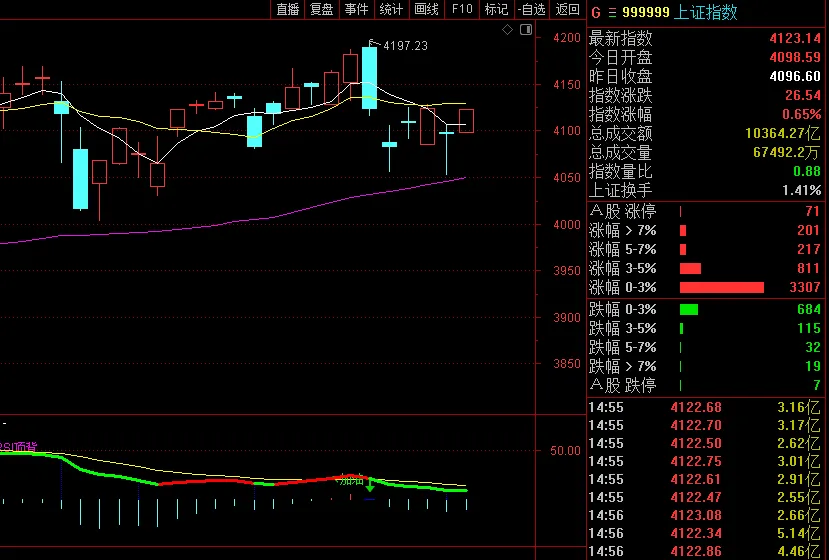829x560 pixels.
Task: Click the red bar for 涨幅 3-5%
Action: 690,269
